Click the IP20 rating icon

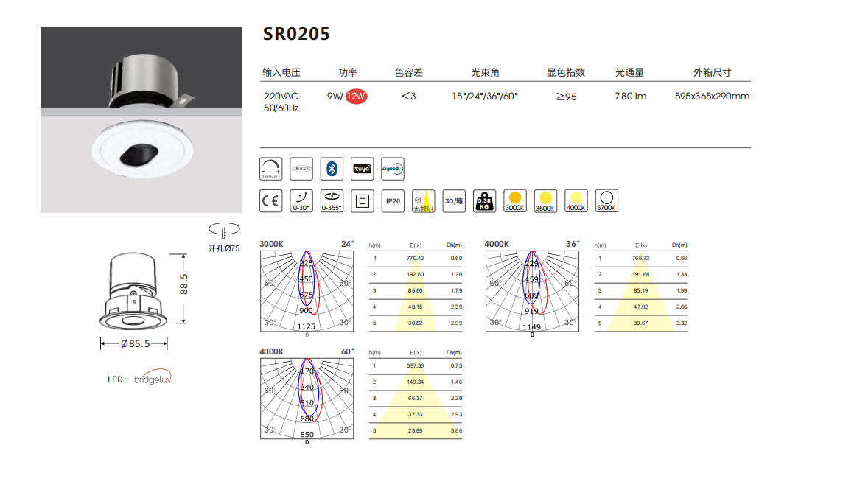tap(393, 201)
